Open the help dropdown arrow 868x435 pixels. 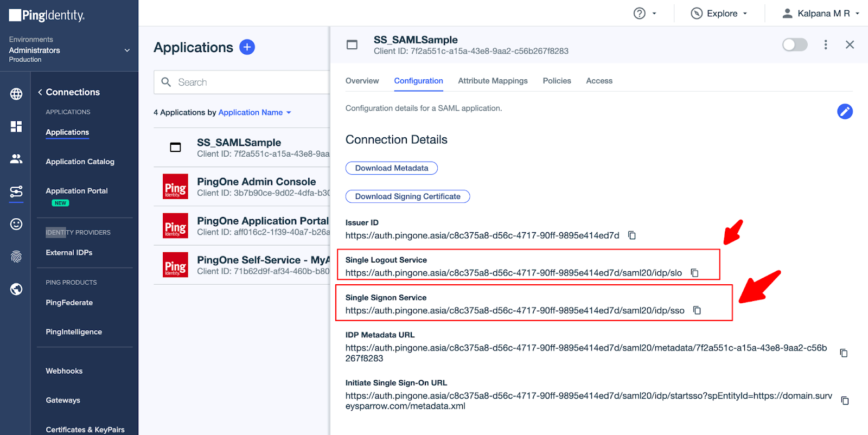tap(654, 14)
